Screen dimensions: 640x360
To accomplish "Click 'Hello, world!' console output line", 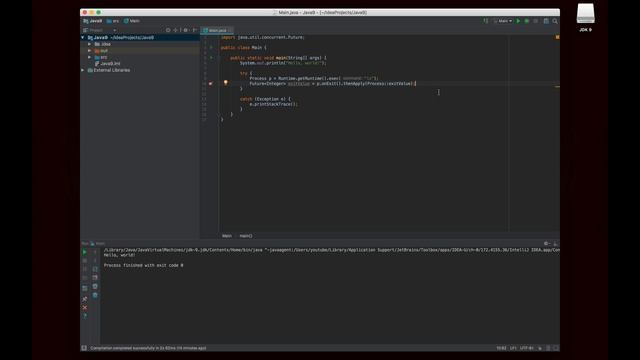I will pos(119,255).
